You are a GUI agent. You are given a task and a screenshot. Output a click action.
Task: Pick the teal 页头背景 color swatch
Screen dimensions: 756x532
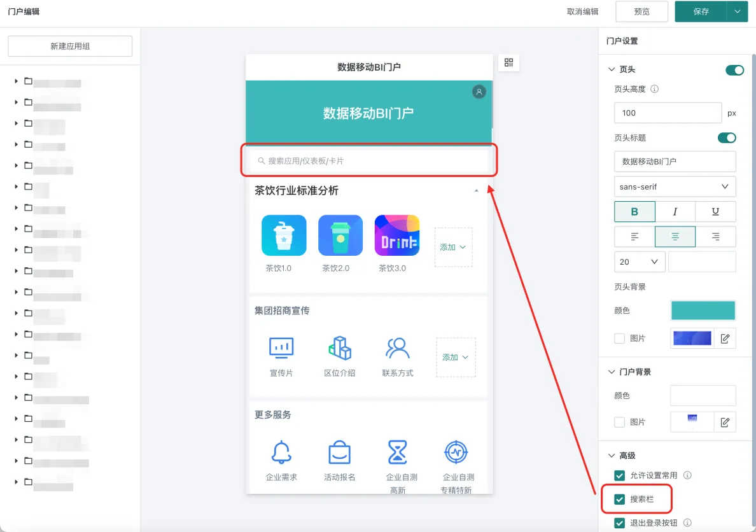pos(703,311)
